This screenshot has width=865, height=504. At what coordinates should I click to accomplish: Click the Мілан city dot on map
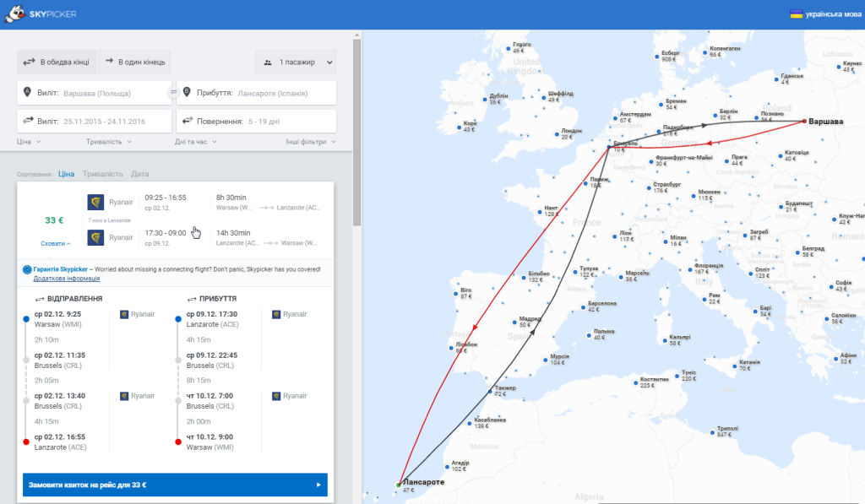[666, 241]
